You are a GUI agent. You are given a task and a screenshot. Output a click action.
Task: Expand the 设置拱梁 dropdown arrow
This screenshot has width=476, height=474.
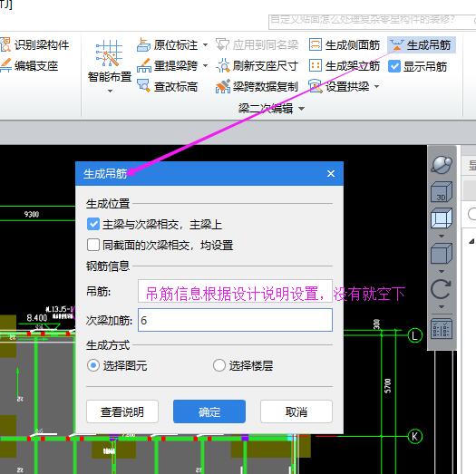(x=377, y=86)
